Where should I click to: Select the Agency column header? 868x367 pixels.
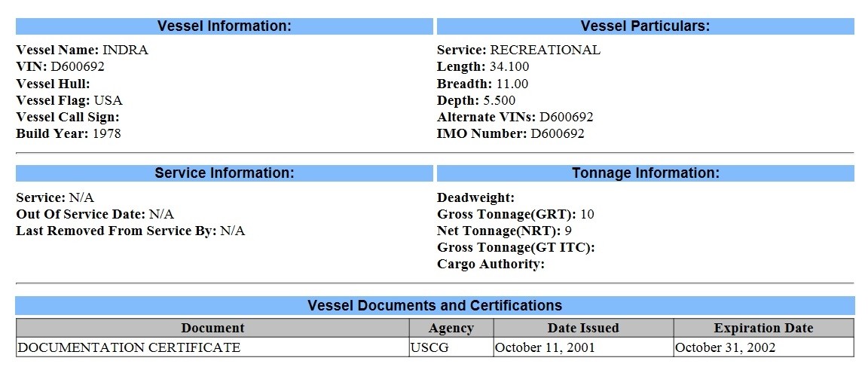tap(451, 328)
